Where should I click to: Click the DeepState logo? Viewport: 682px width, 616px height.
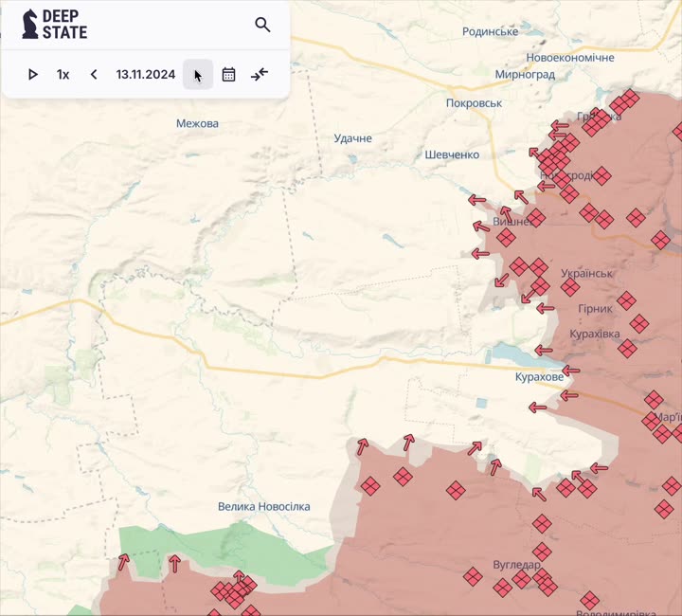click(55, 25)
